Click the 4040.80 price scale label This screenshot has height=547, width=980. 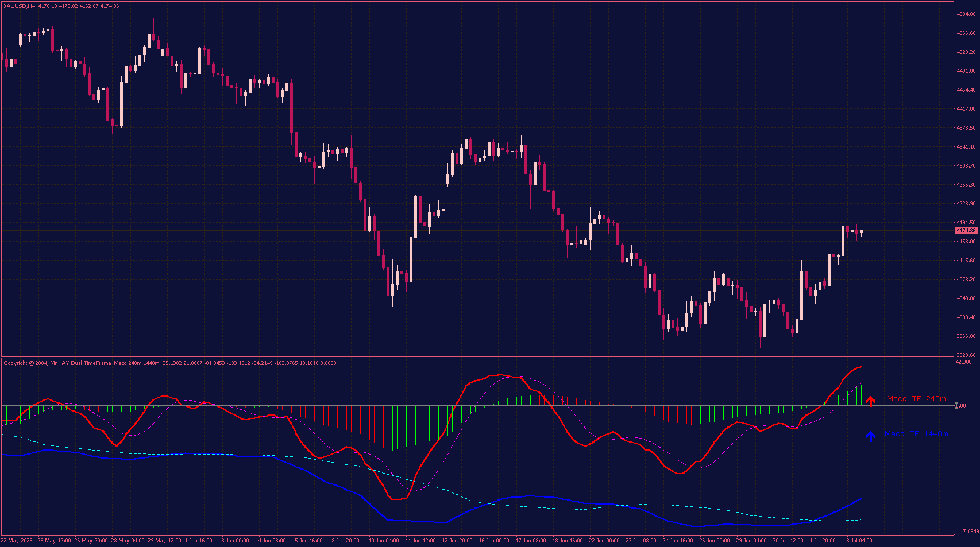966,298
